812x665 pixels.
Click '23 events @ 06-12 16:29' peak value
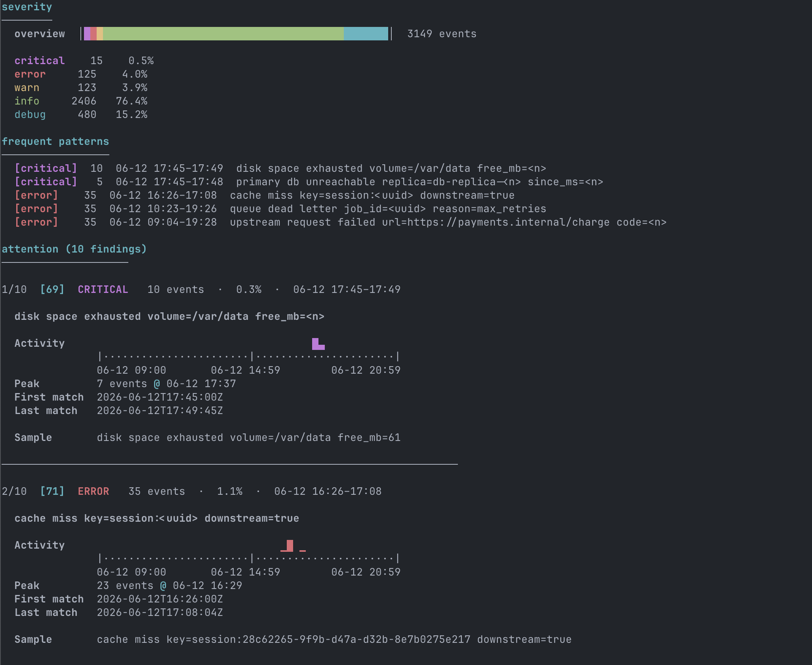click(x=170, y=585)
